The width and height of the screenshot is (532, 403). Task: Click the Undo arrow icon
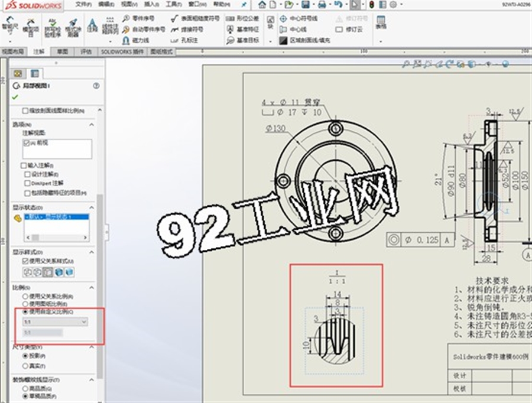(338, 5)
